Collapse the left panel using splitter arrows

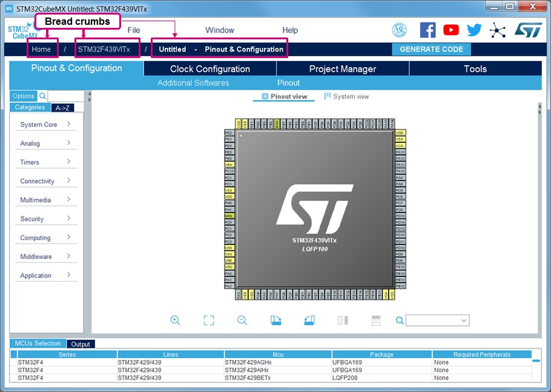tap(89, 97)
